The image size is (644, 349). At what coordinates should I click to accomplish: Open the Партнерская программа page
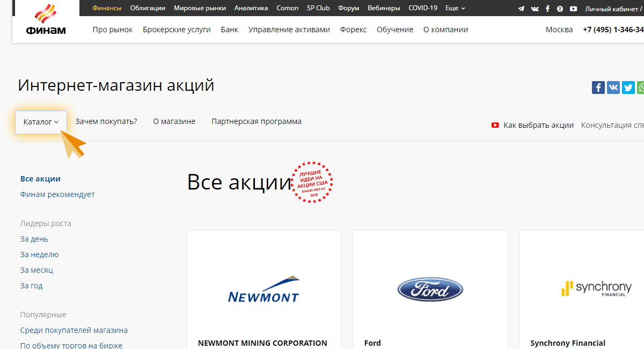coord(256,121)
